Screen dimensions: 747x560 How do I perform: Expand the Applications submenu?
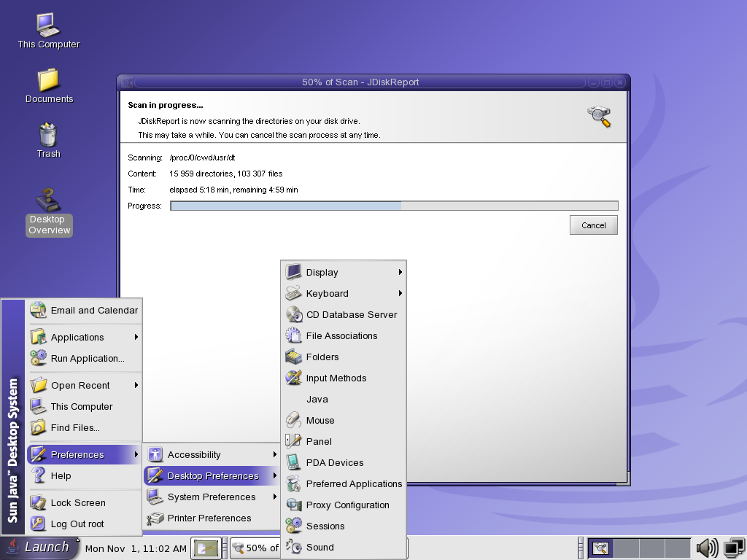pyautogui.click(x=85, y=337)
